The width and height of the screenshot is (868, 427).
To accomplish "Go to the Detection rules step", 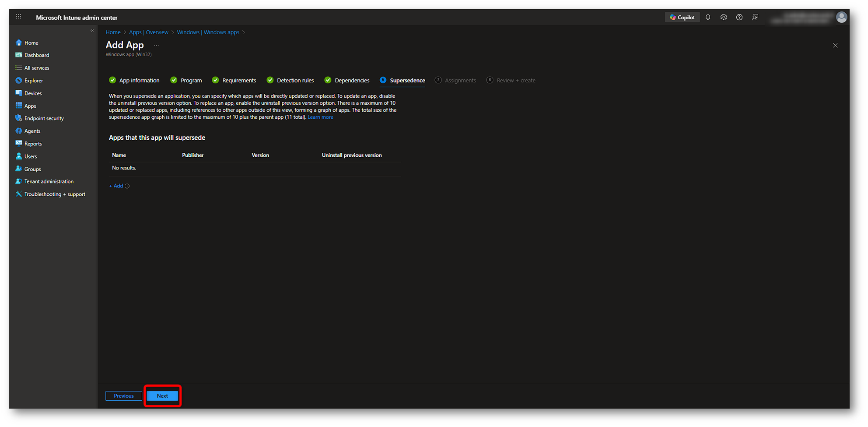I will [290, 80].
